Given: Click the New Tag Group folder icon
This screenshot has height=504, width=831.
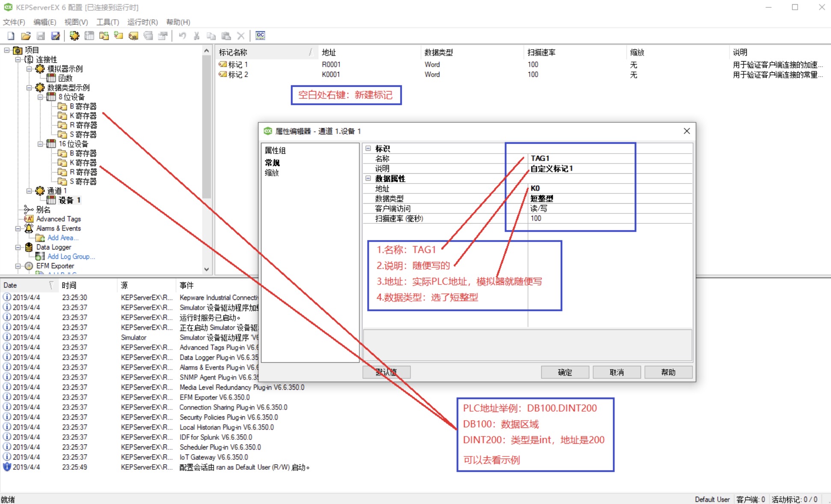Looking at the screenshot, I should (x=104, y=36).
